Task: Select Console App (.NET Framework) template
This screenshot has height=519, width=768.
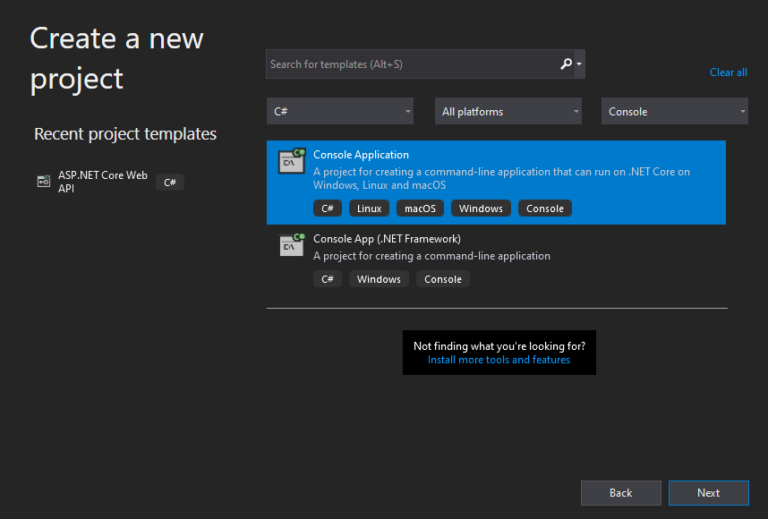Action: (x=500, y=248)
